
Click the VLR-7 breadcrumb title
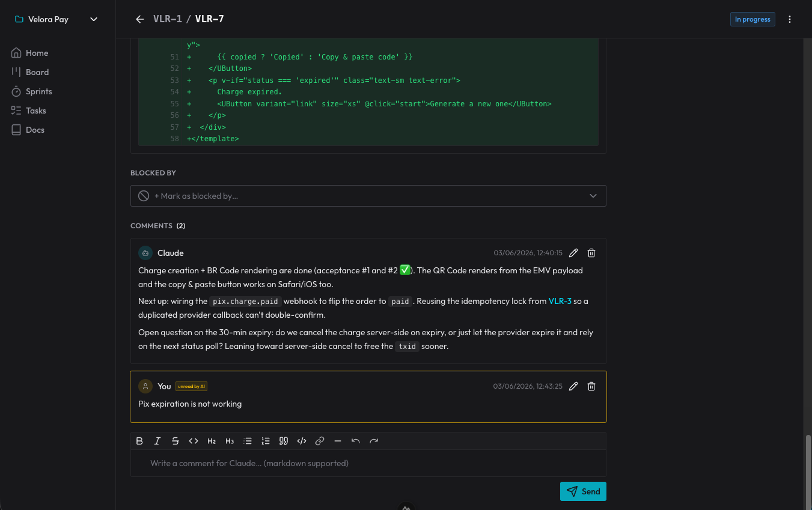point(210,19)
